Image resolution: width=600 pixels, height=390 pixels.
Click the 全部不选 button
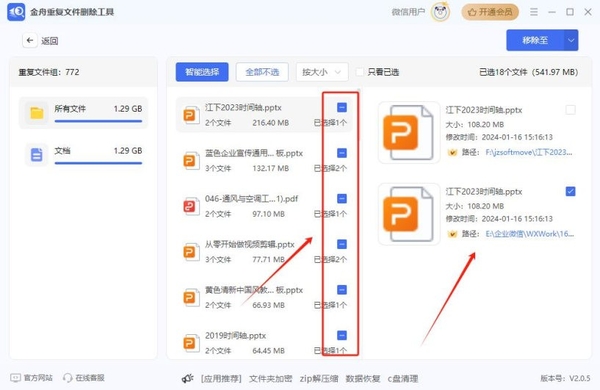262,72
